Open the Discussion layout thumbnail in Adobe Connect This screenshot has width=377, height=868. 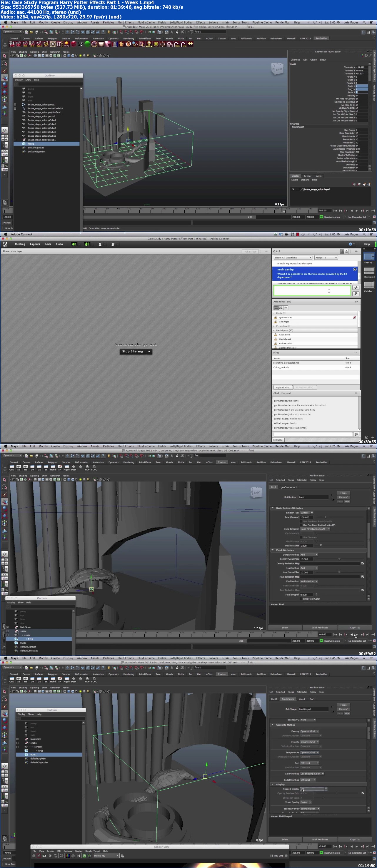[x=369, y=271]
